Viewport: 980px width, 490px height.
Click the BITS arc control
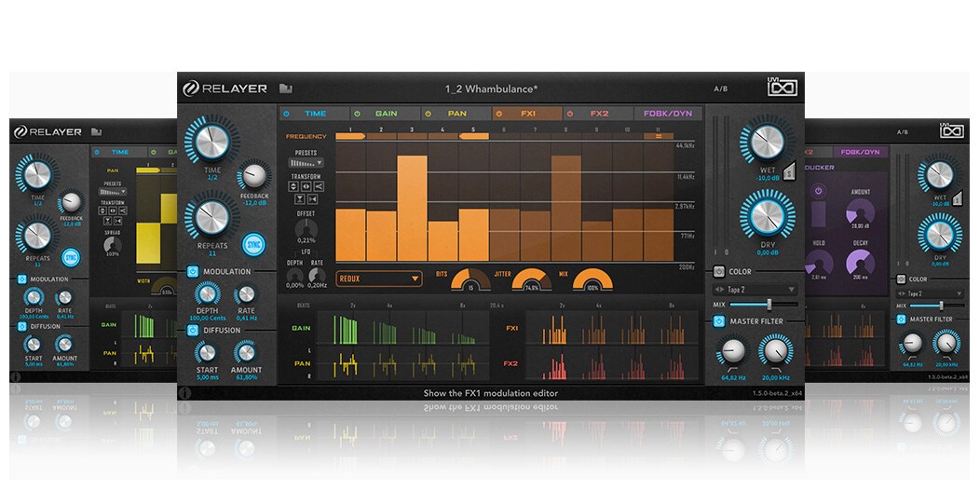click(470, 279)
